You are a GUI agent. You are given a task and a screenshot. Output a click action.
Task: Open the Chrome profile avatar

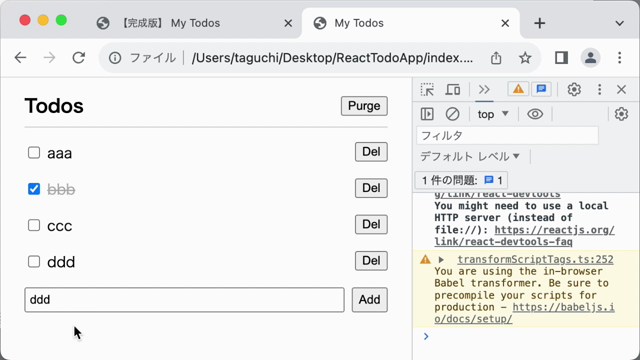[x=590, y=58]
